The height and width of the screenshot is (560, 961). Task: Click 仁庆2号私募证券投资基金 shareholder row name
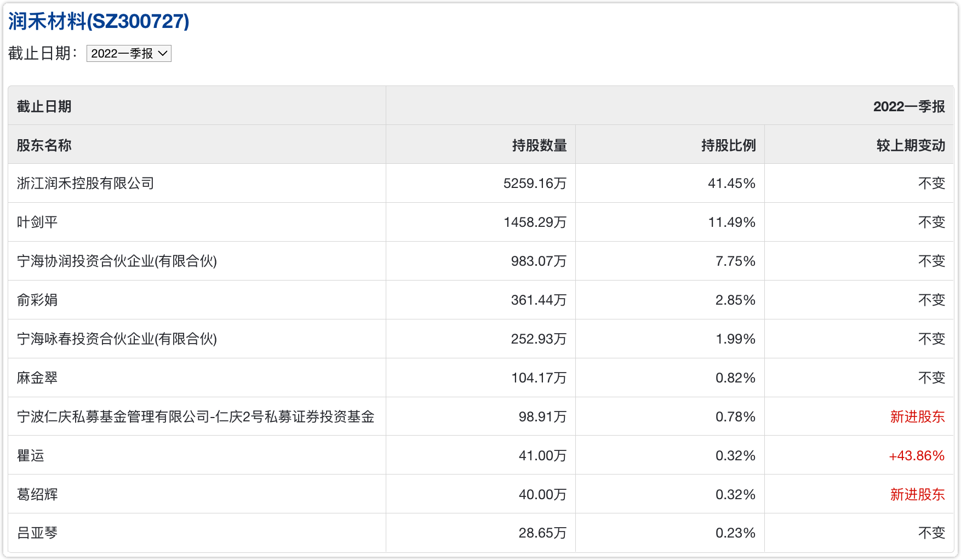tap(196, 416)
